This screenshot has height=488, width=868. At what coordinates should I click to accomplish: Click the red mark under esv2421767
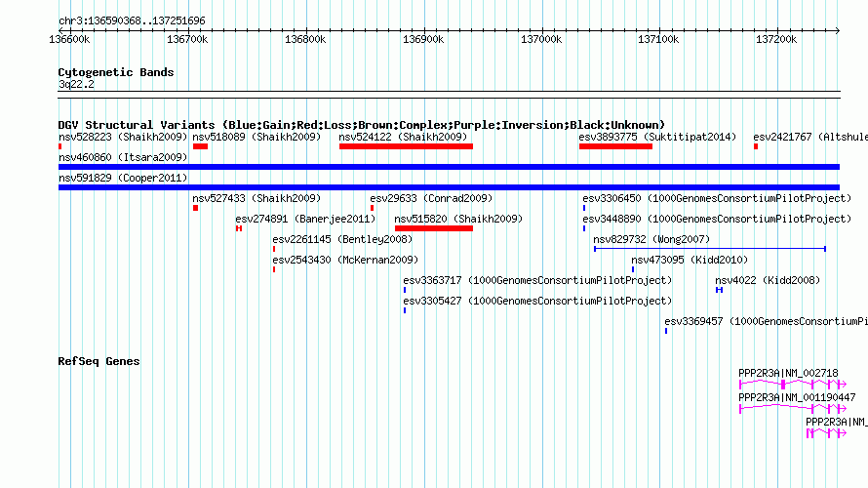(x=756, y=146)
